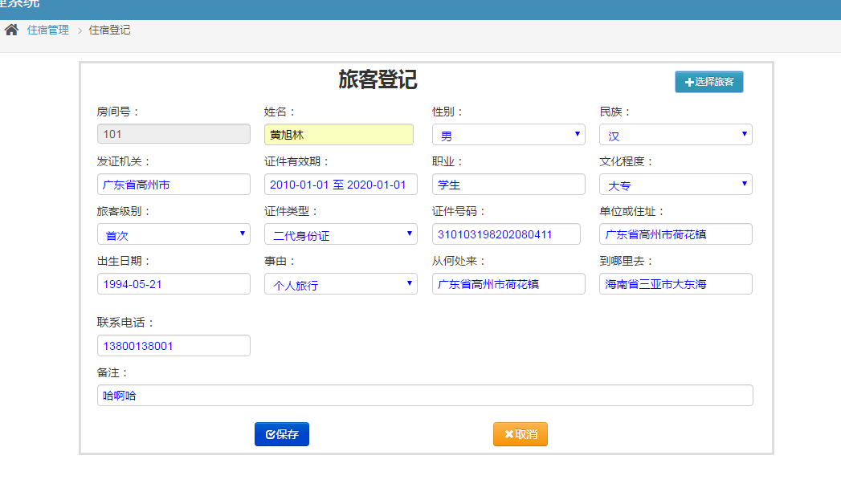Click the home icon in breadcrumb
The width and height of the screenshot is (841, 504).
[x=11, y=30]
